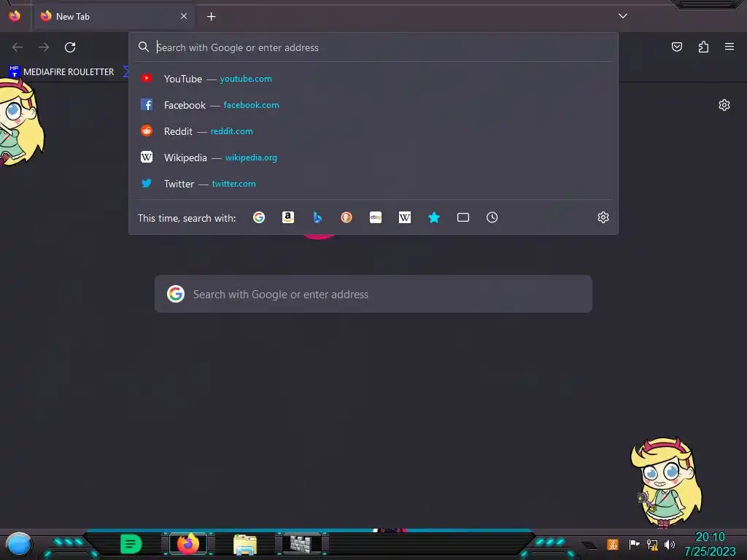The image size is (747, 560).
Task: Click the Wikipedia suggestion icon
Action: click(147, 157)
